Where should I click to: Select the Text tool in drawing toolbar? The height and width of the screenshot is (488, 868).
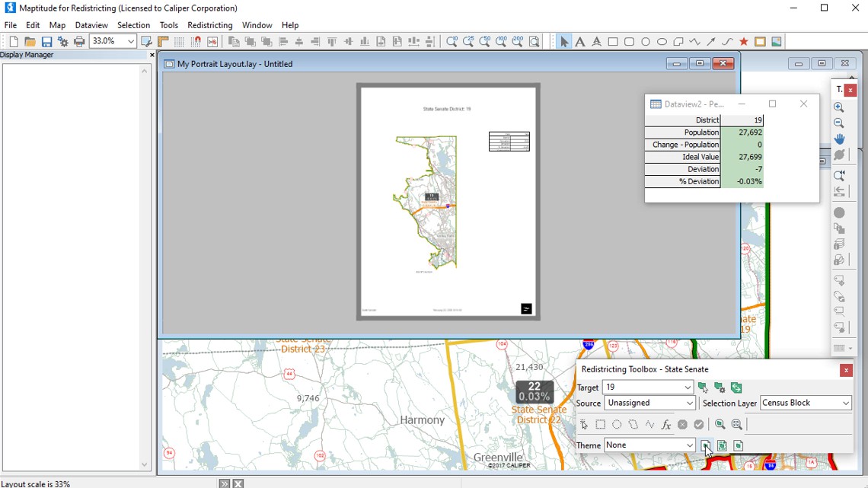coord(580,42)
